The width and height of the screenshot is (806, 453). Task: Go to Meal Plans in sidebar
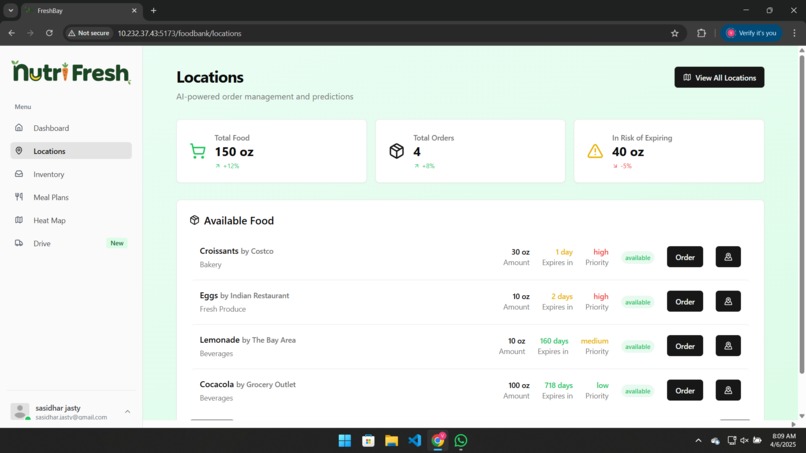tap(71, 197)
